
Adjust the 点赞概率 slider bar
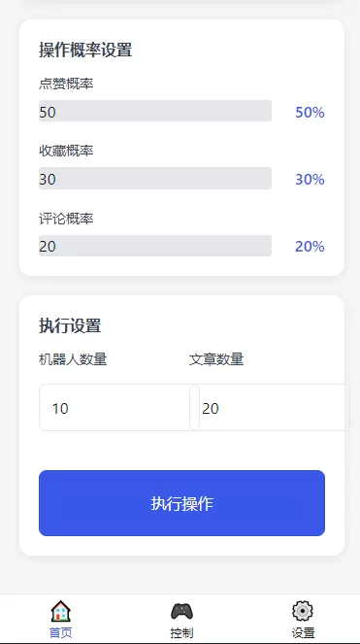pyautogui.click(x=155, y=111)
